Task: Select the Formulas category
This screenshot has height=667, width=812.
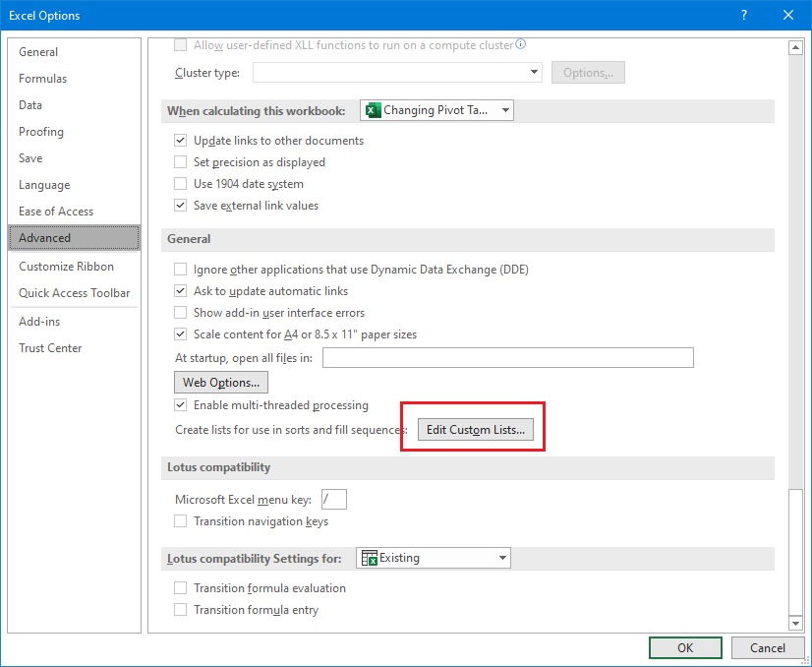Action: coord(75,79)
